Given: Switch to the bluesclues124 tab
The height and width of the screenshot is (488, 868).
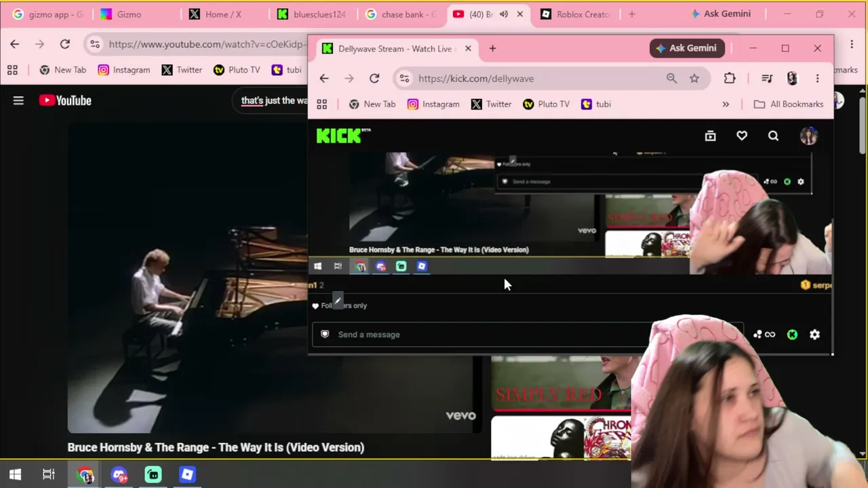Looking at the screenshot, I should 312,14.
